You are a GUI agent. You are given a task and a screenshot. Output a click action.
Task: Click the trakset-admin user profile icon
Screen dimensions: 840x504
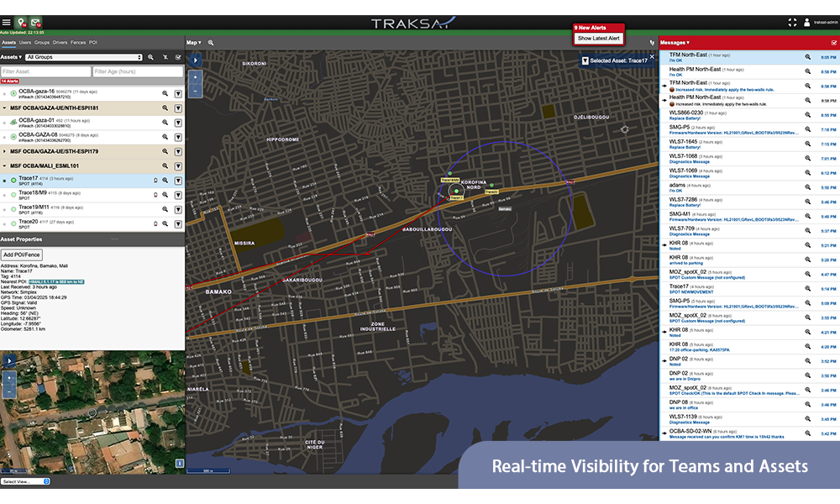point(806,22)
